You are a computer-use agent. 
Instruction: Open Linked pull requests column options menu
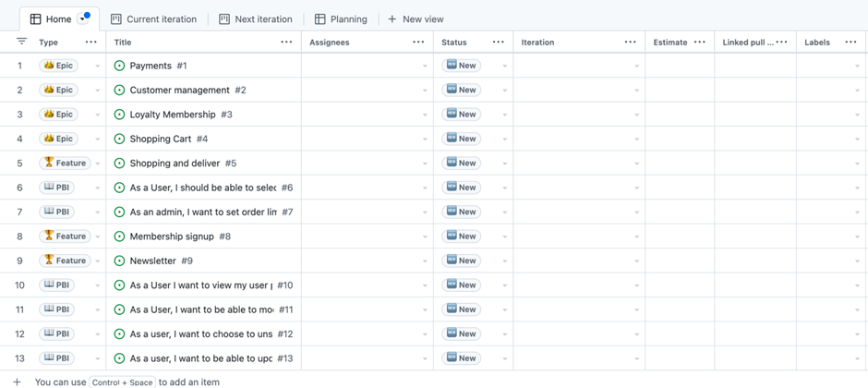tap(781, 42)
